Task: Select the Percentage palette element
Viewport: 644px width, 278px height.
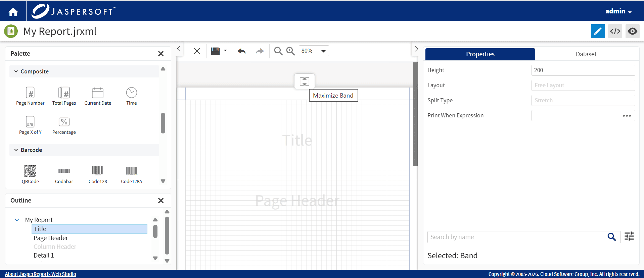Action: coord(64,125)
